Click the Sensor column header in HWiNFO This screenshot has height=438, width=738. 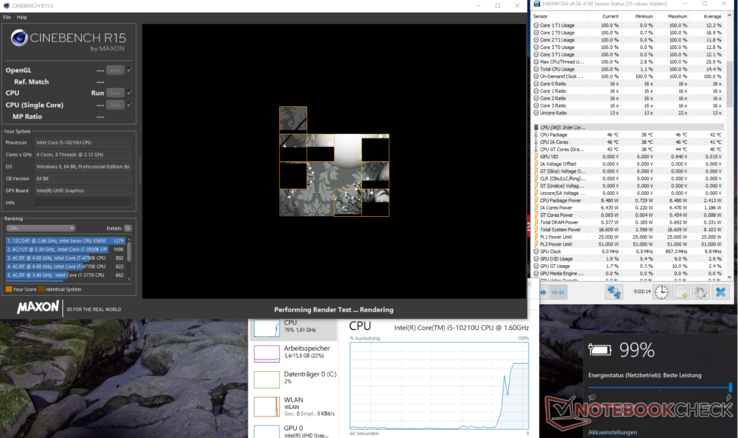pyautogui.click(x=540, y=16)
